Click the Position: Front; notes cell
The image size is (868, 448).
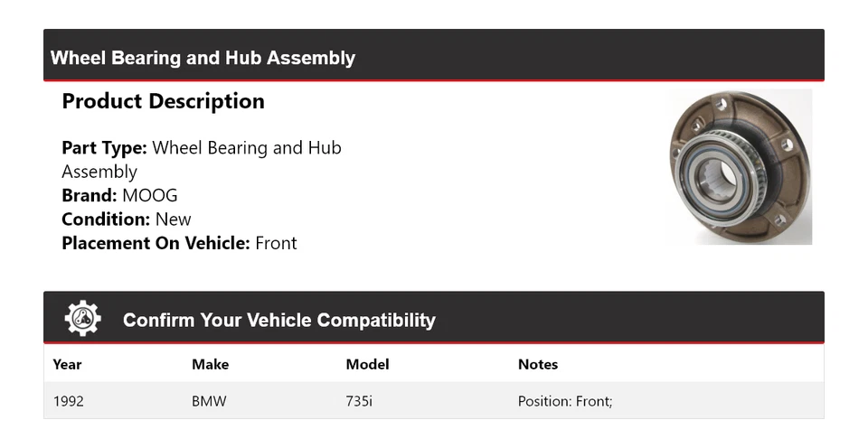pos(565,401)
